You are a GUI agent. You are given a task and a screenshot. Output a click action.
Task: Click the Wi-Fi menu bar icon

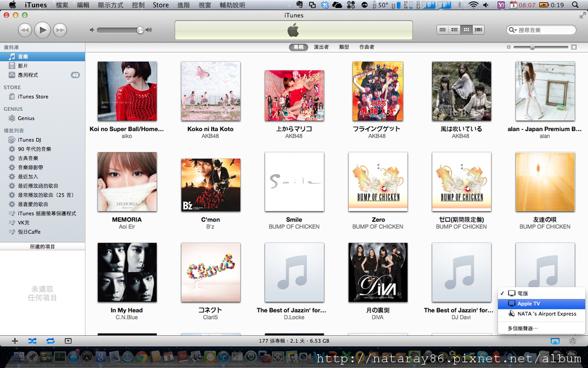474,5
